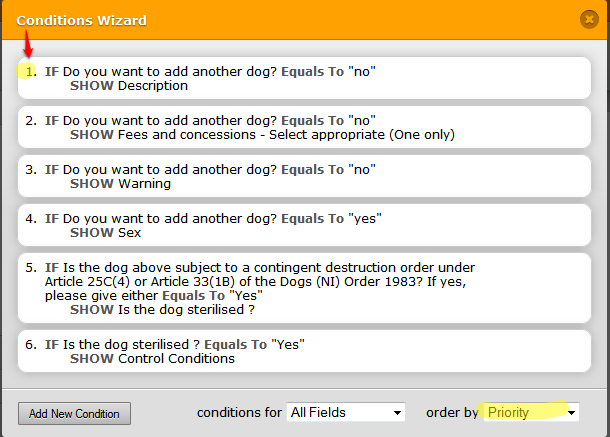The image size is (610, 437).
Task: Click the "order by" label
Action: 452,412
